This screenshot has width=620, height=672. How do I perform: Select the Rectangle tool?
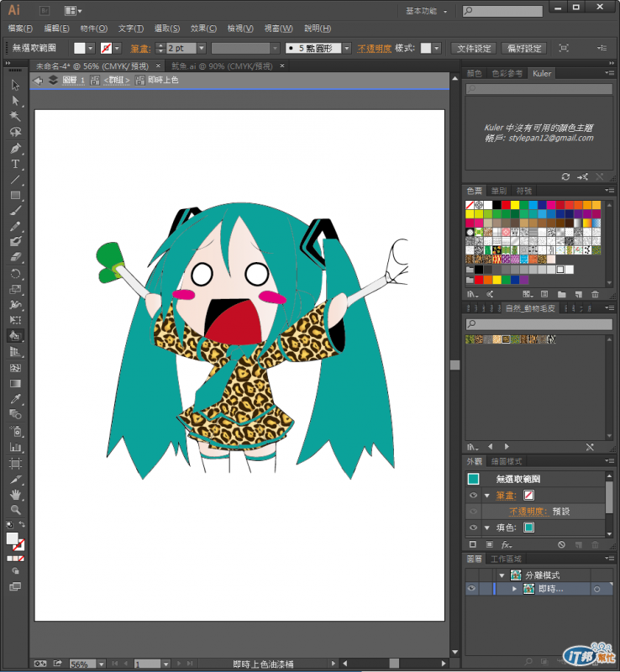tap(15, 195)
